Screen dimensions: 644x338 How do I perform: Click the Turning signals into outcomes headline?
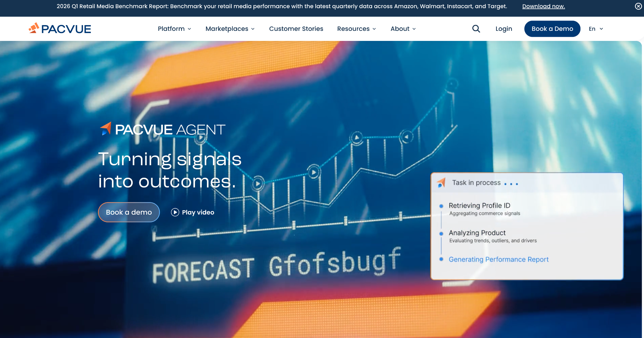(x=170, y=170)
